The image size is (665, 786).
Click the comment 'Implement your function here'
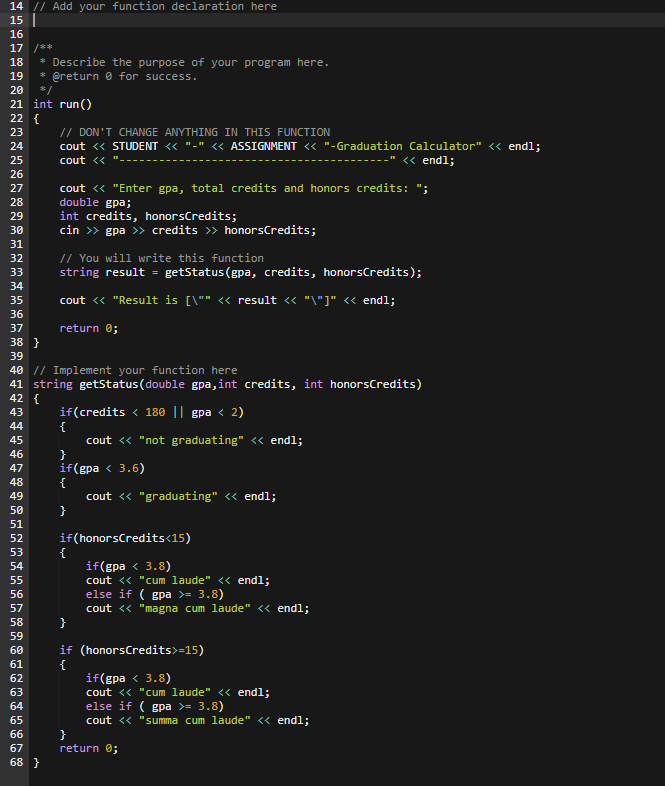pos(135,370)
